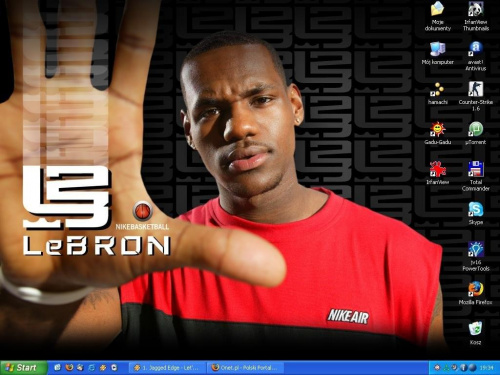The image size is (500, 375).
Task: Click the taskbar clock
Action: tap(486, 368)
